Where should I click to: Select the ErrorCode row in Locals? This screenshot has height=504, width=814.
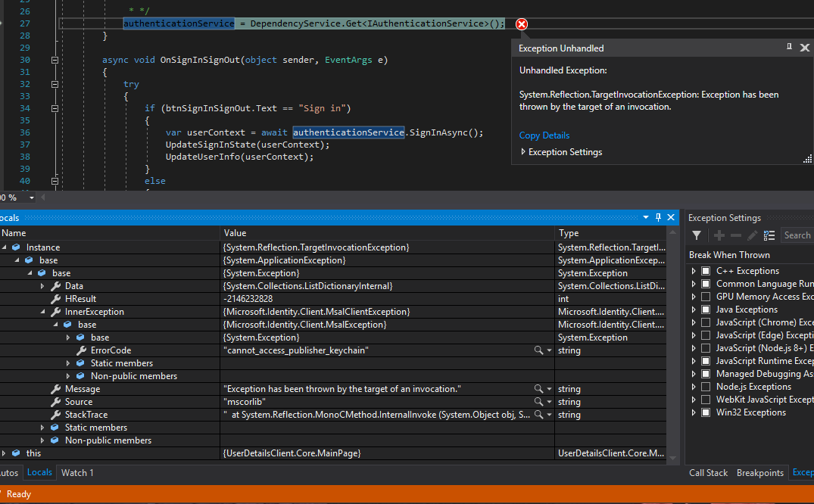click(332, 350)
